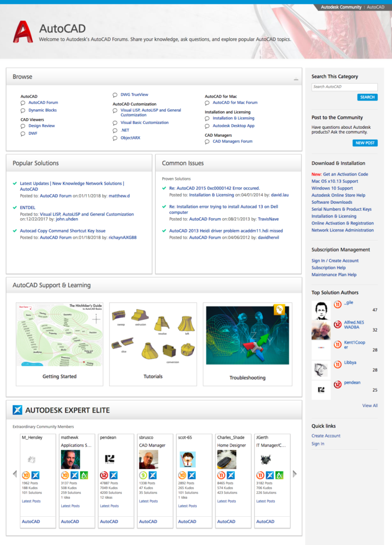Collapse the Browse panel

[x=296, y=78]
